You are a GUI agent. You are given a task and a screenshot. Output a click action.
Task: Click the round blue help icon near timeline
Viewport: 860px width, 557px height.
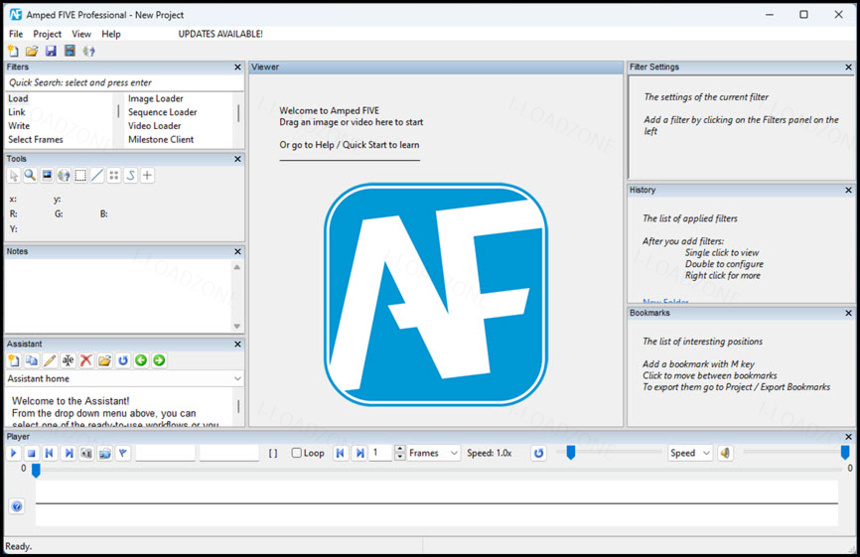[17, 506]
